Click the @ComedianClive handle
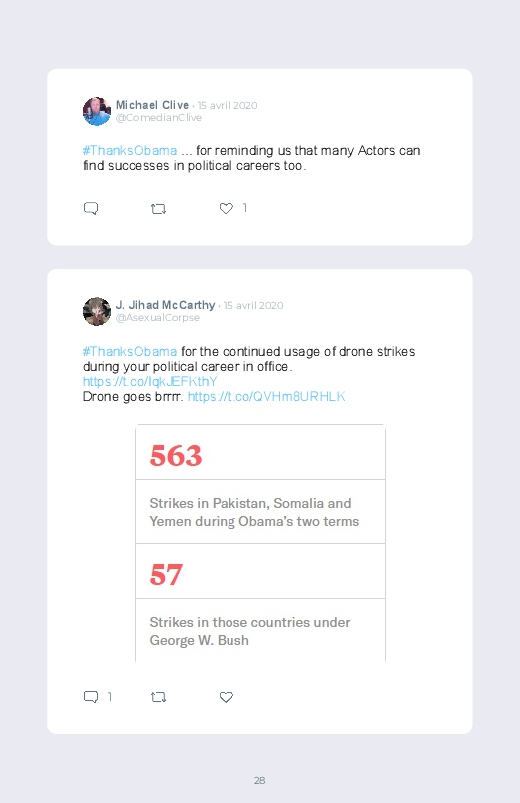The image size is (520, 803). [x=159, y=118]
